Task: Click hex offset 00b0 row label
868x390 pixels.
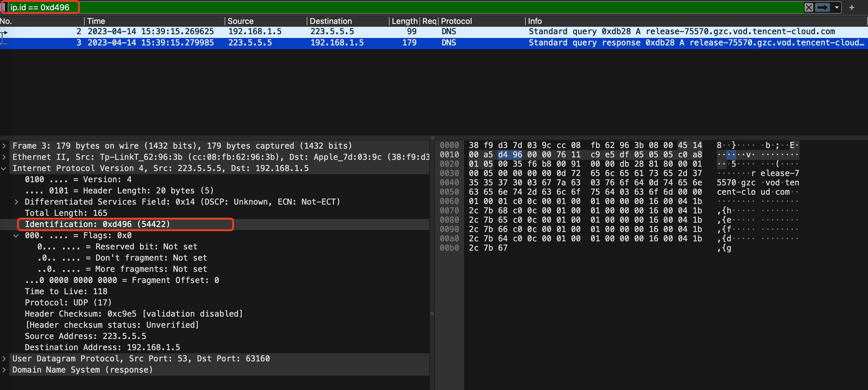Action: [x=449, y=248]
